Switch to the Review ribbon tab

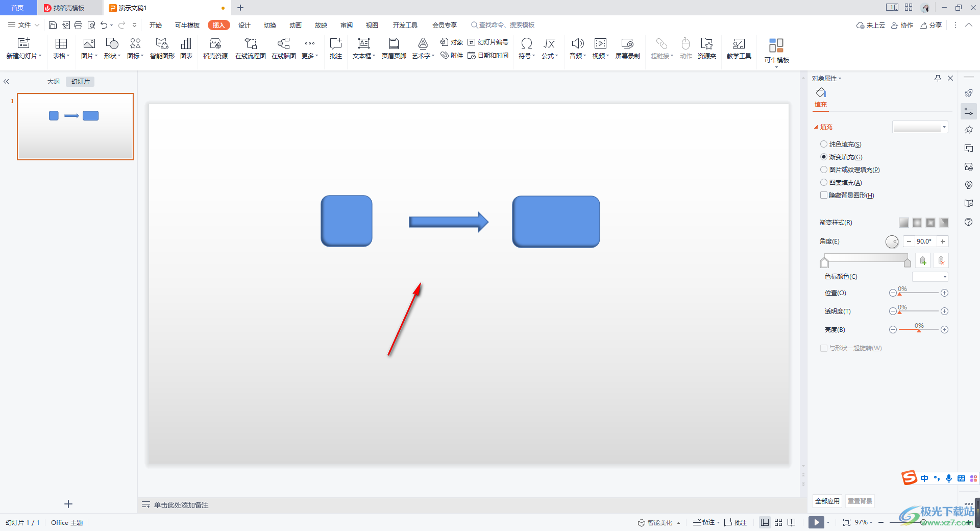pyautogui.click(x=347, y=25)
